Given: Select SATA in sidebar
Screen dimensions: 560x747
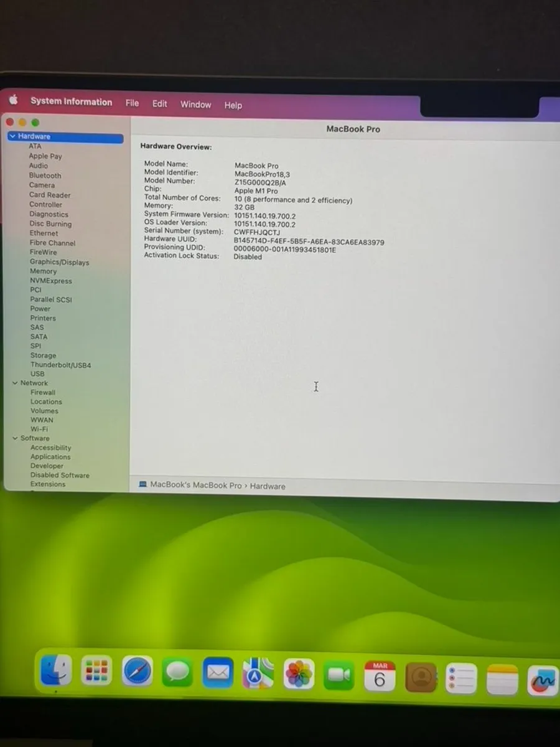Looking at the screenshot, I should click(x=39, y=337).
